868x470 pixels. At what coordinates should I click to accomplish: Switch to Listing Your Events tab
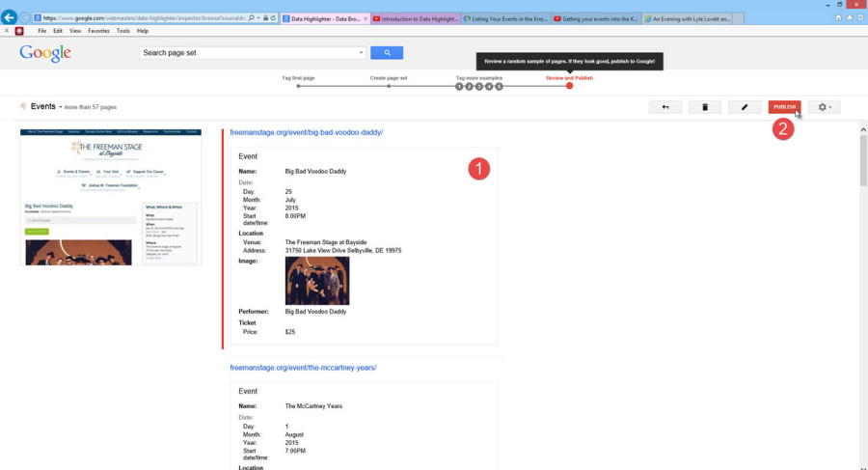[506, 19]
